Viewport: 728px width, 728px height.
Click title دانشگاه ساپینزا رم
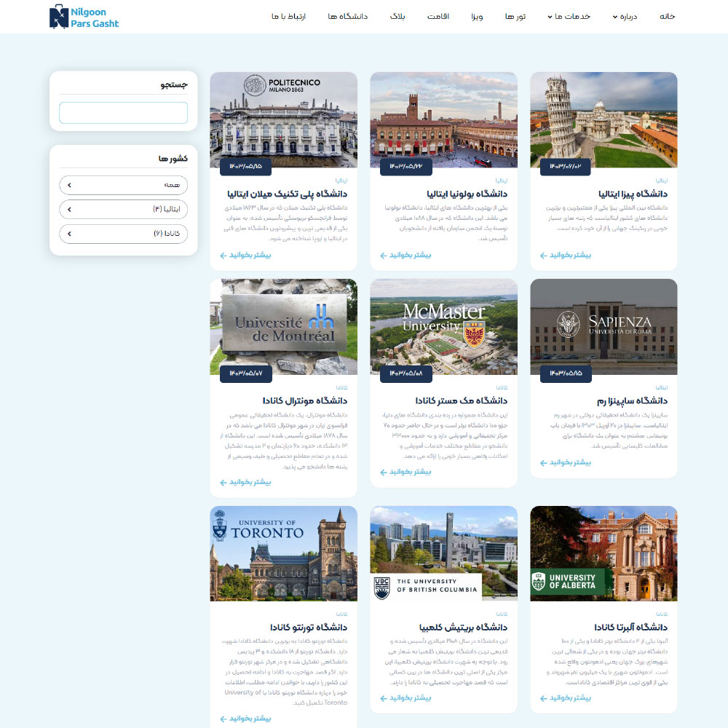tap(633, 400)
